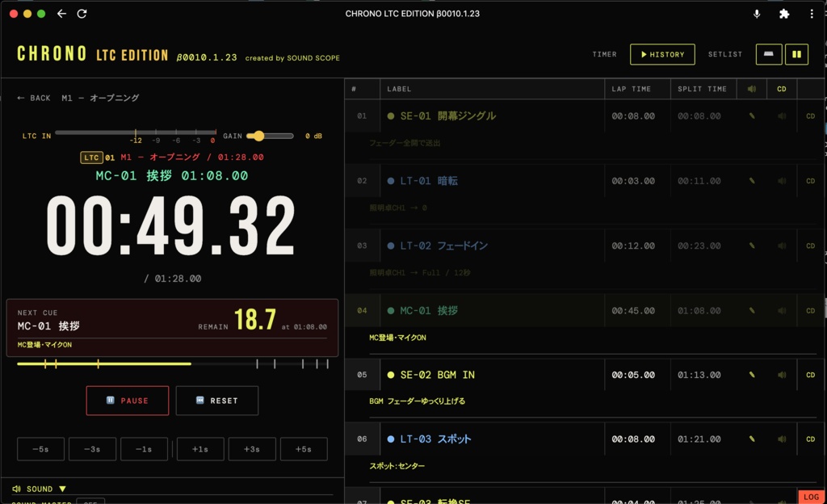The image size is (827, 504).
Task: Edit the LT-02 フェードイン cue with its pencil icon
Action: 752,246
